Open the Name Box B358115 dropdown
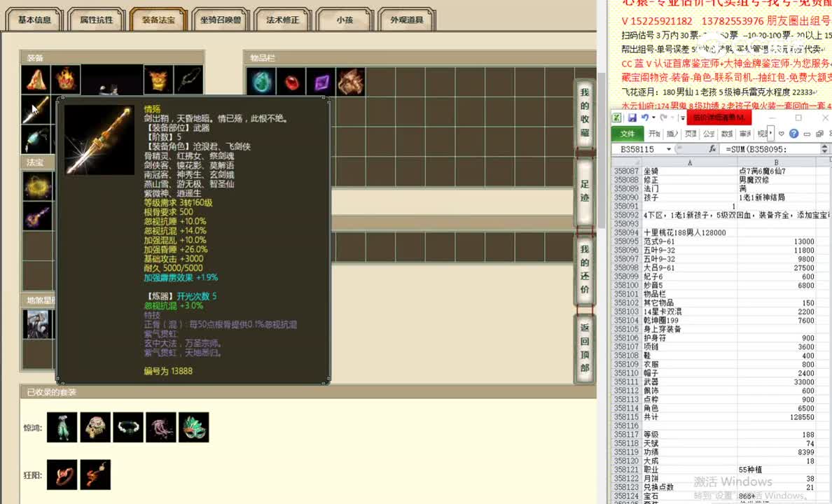832x504 pixels. 669,149
